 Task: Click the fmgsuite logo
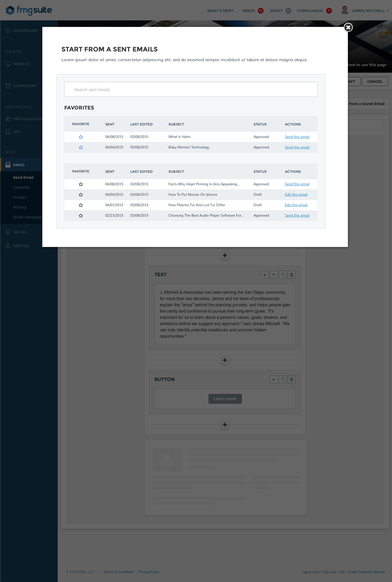29,10
